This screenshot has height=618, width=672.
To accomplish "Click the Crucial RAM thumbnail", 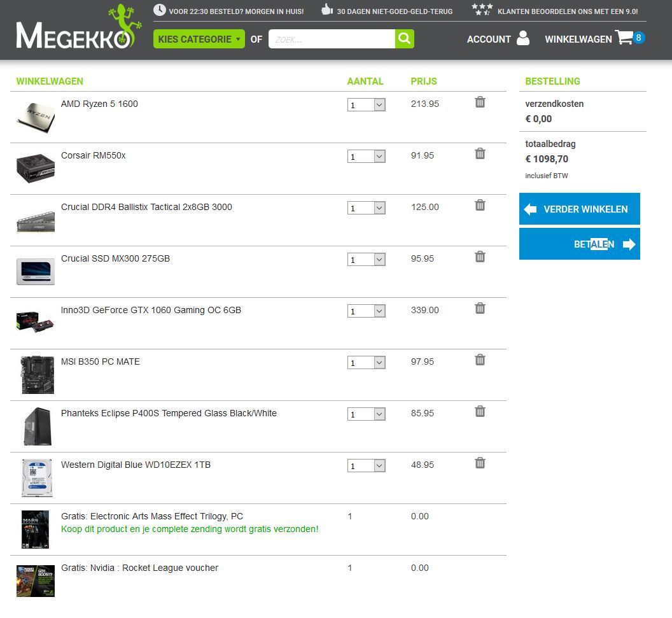I will (x=36, y=221).
